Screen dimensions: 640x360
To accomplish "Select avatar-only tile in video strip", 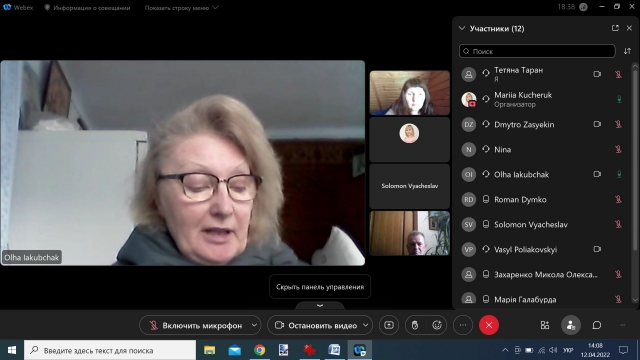I will [409, 140].
